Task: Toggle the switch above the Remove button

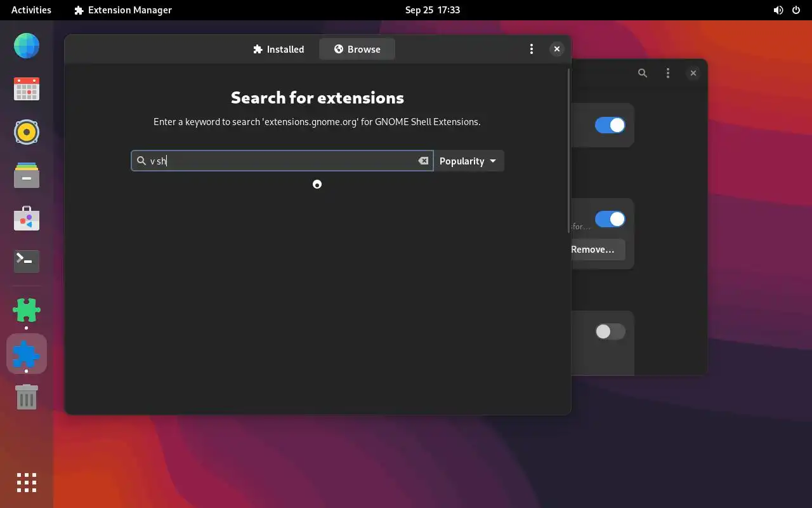Action: pos(610,219)
